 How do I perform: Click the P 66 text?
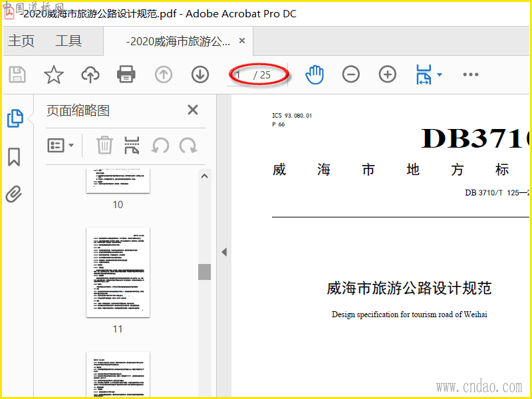click(x=278, y=124)
